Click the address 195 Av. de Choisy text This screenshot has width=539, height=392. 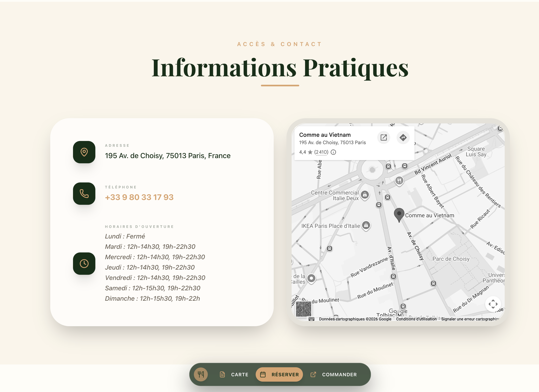pyautogui.click(x=168, y=156)
